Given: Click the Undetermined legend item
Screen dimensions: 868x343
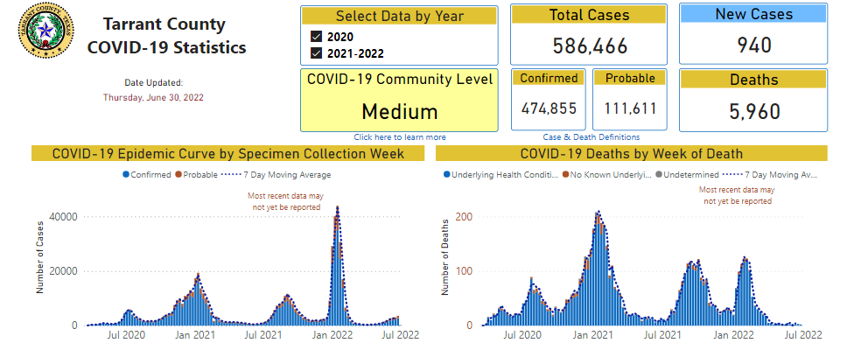Looking at the screenshot, I should [x=687, y=175].
